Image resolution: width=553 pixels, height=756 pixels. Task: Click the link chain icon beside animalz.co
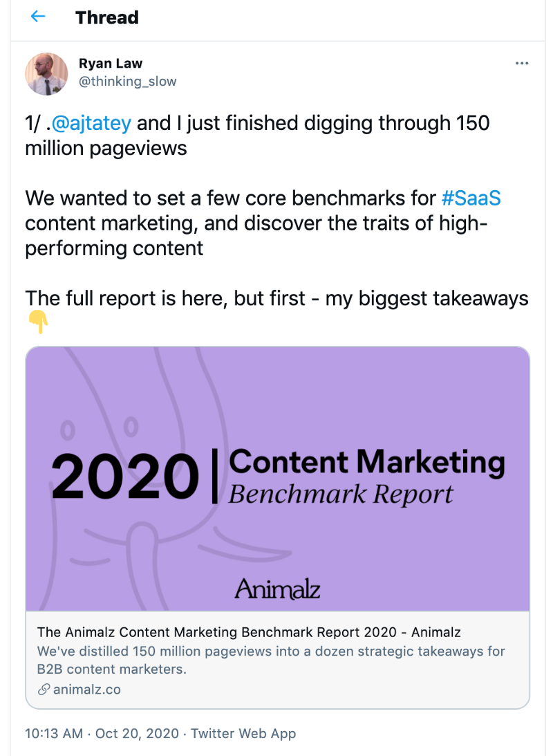44,690
